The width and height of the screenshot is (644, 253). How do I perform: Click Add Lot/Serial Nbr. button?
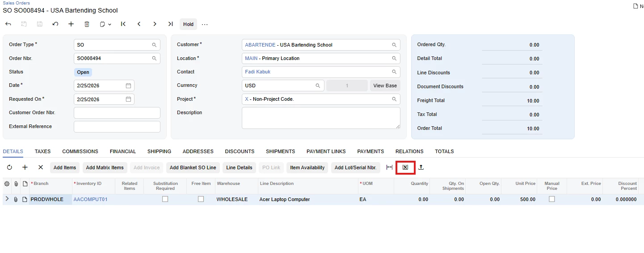[x=356, y=167]
